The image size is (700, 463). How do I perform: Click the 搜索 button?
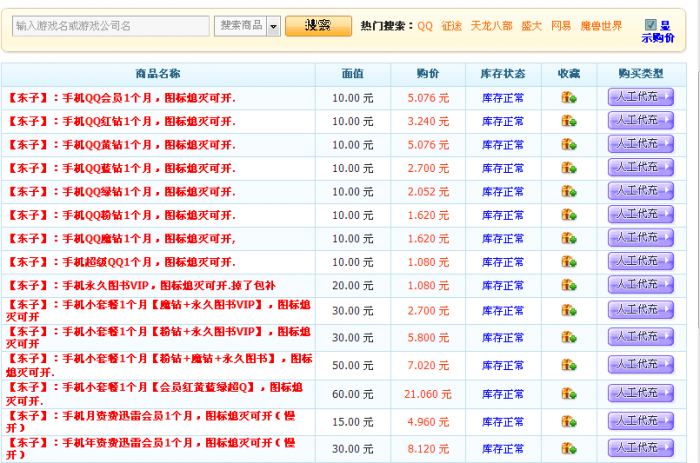(318, 25)
